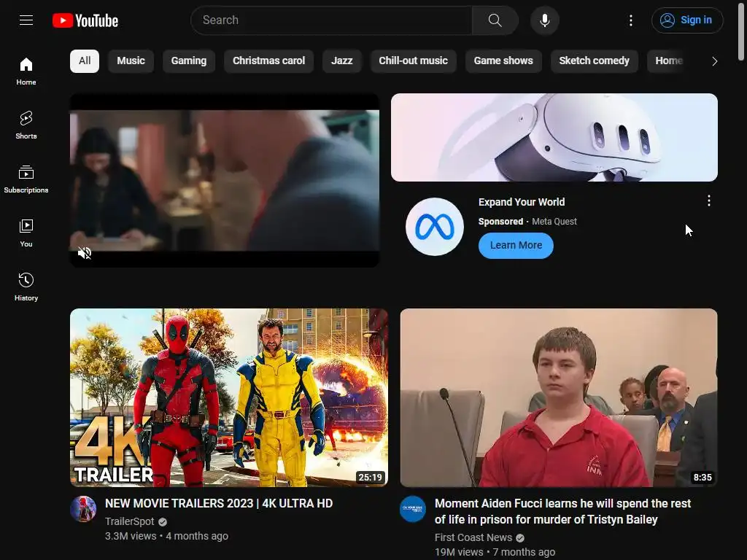This screenshot has width=747, height=560.
Task: Select the All filter chip
Action: 85,61
